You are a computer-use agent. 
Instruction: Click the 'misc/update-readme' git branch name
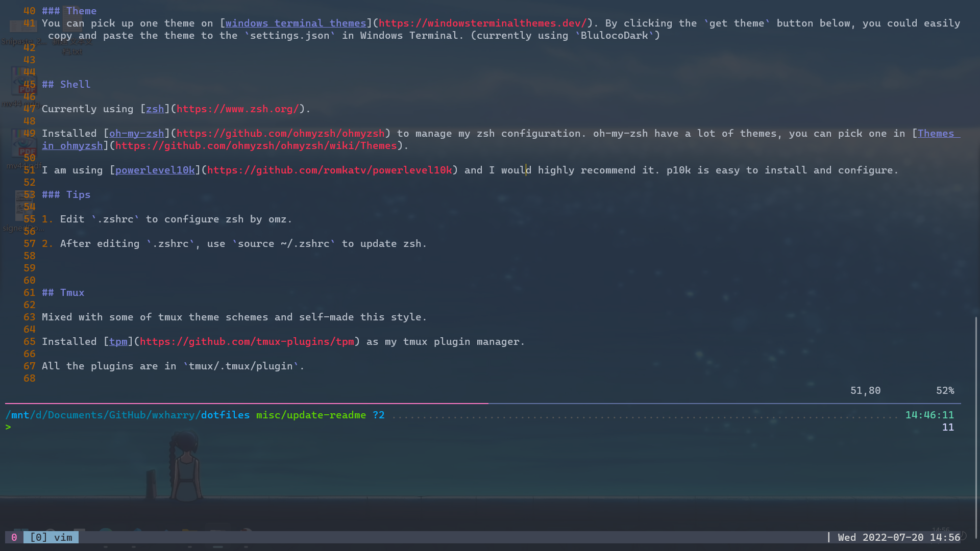(311, 415)
